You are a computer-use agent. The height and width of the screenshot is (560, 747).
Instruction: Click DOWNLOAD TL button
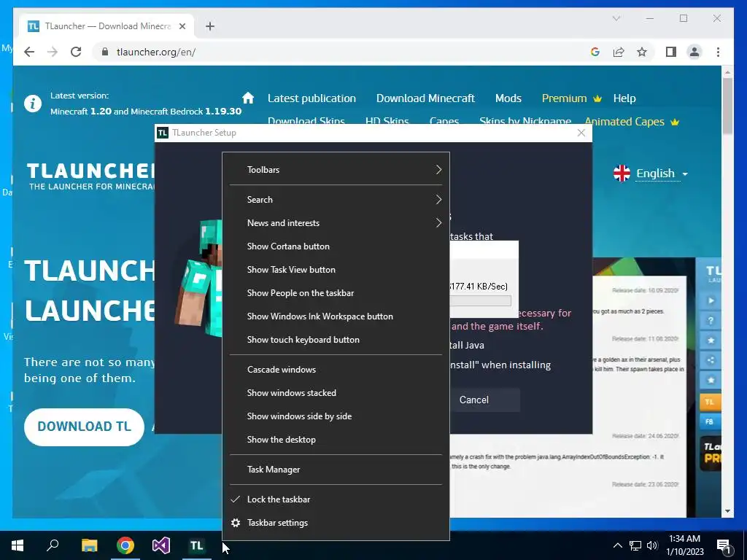point(85,427)
